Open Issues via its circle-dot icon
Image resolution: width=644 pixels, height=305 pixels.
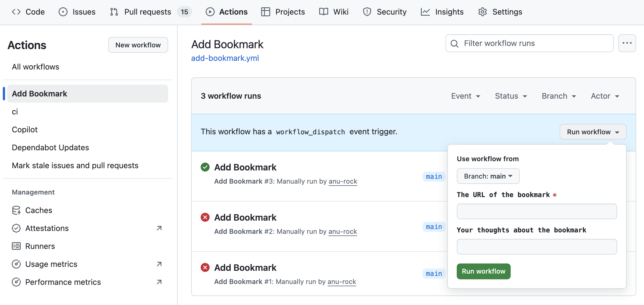point(64,12)
